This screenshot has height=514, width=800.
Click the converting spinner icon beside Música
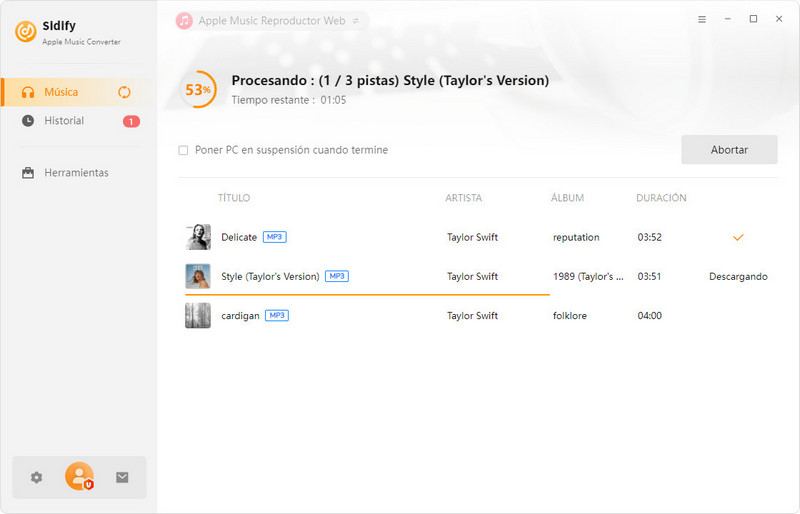point(124,92)
